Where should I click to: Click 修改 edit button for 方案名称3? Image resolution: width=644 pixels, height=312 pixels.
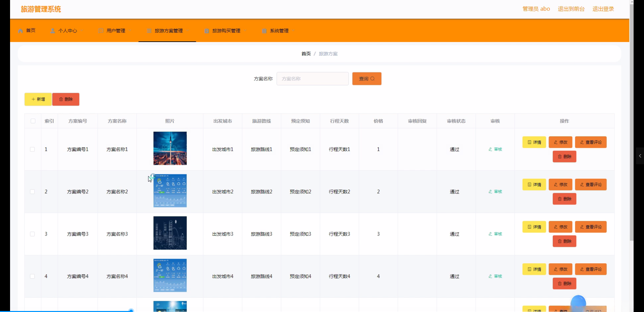coord(560,227)
